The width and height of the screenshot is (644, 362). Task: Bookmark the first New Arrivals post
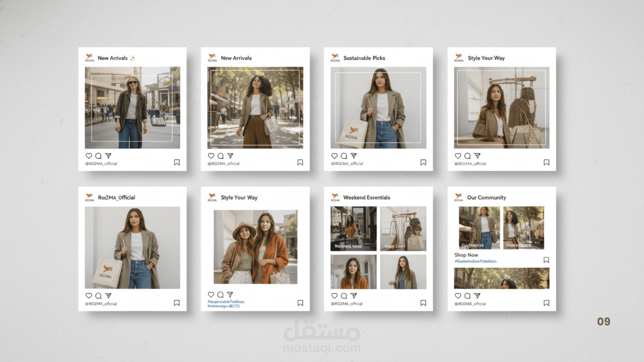(x=177, y=163)
